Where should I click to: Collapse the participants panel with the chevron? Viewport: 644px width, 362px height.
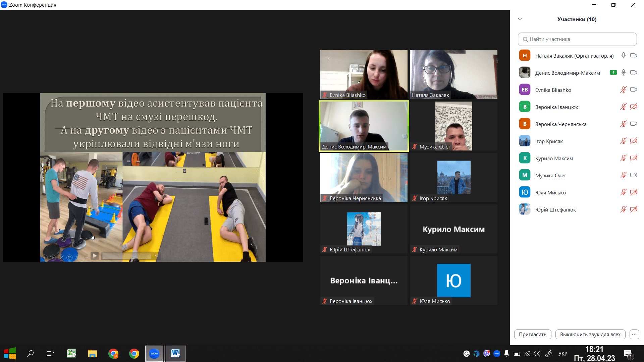[x=520, y=19]
